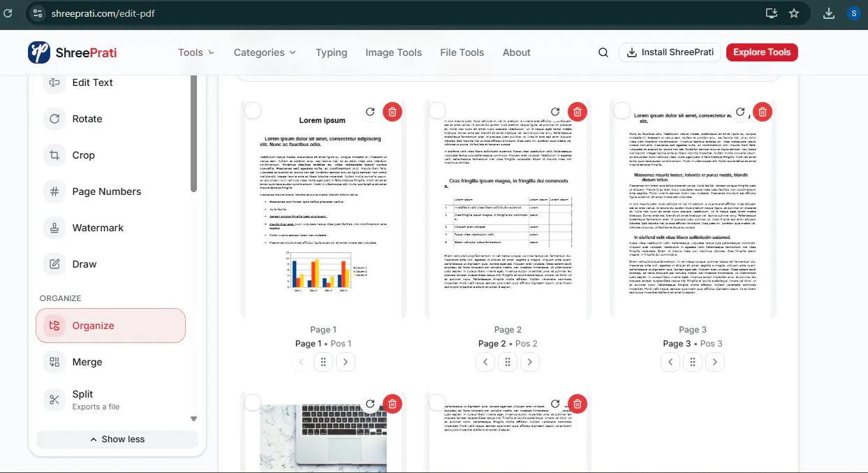This screenshot has width=868, height=473.
Task: Open the Watermark tool
Action: click(110, 228)
